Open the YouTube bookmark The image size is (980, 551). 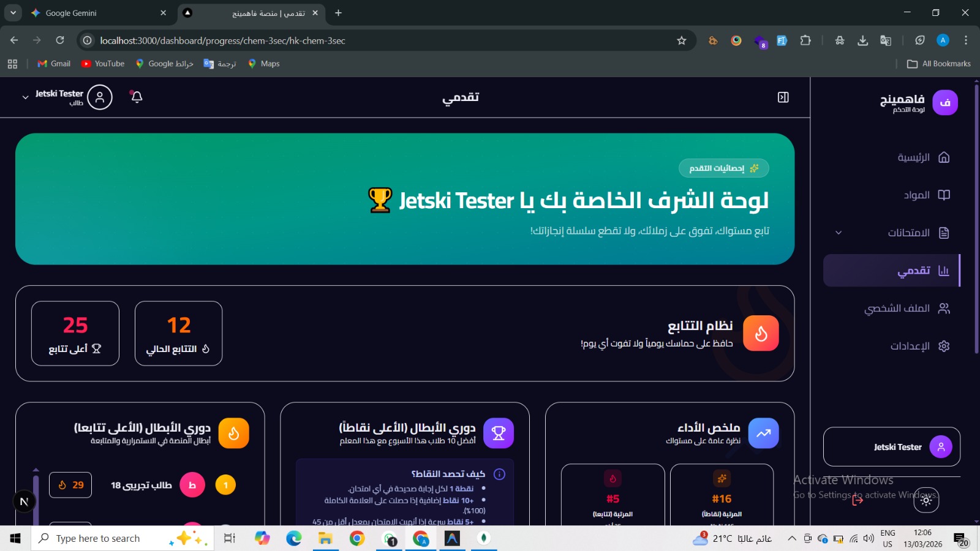[x=103, y=64]
